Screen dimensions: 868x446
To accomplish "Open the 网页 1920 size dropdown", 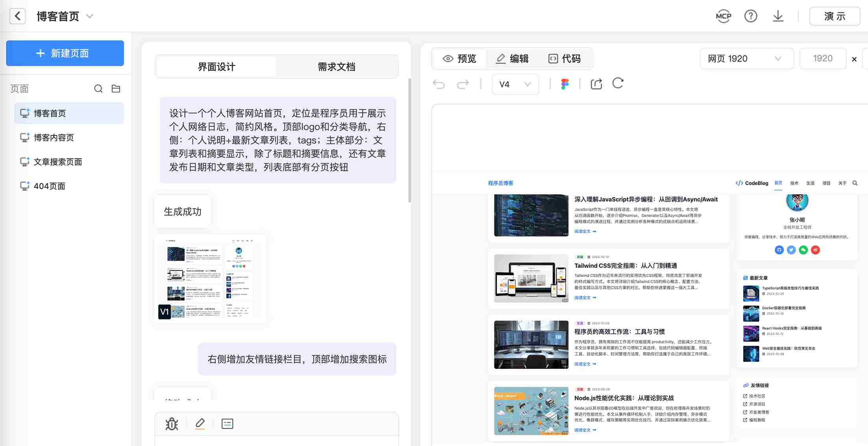I will [746, 59].
